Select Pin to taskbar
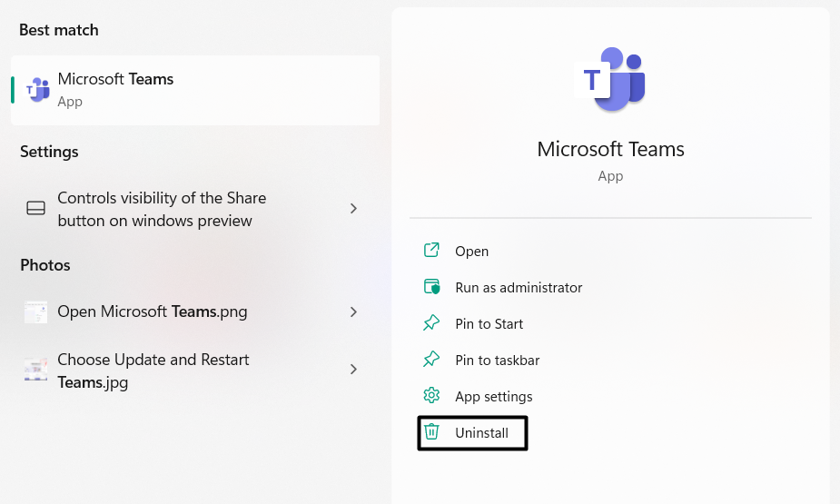 (x=481, y=360)
